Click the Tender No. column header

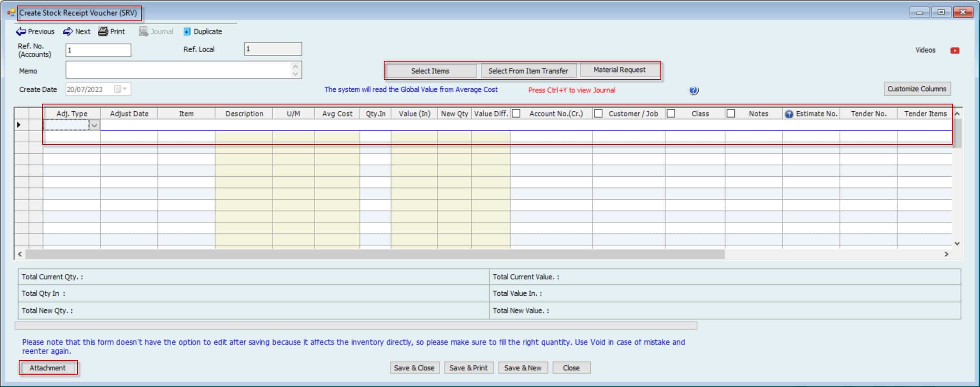pos(869,113)
